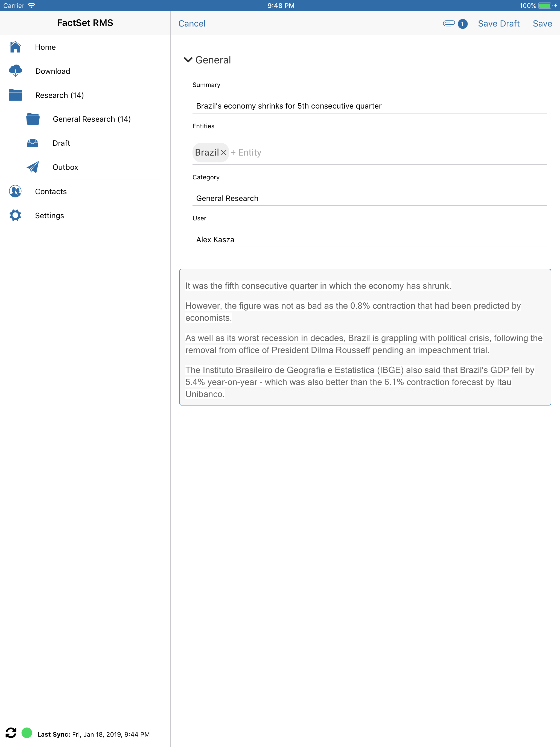The width and height of the screenshot is (560, 747).
Task: Tap the General section heading
Action: pyautogui.click(x=213, y=60)
